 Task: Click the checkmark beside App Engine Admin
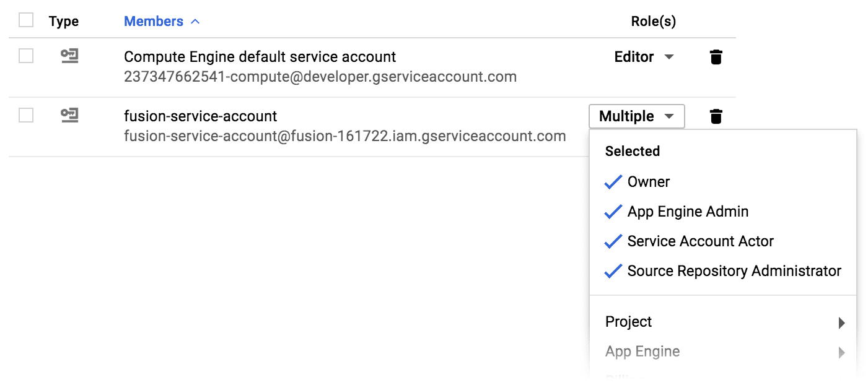click(612, 211)
